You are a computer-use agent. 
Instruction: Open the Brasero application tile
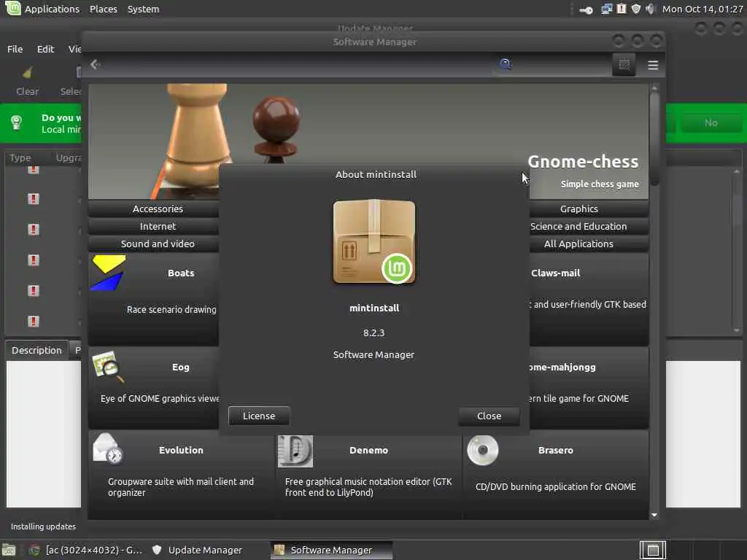pos(555,475)
